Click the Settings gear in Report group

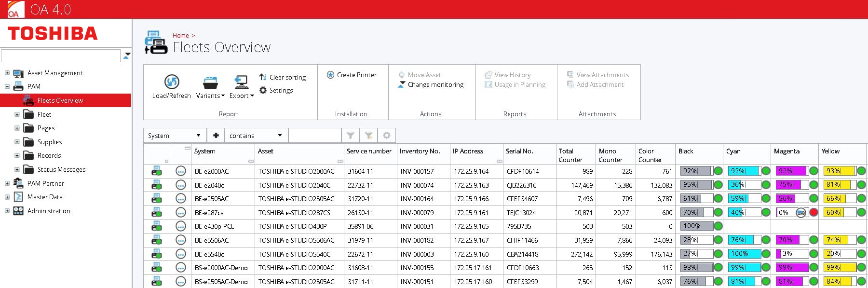click(263, 90)
